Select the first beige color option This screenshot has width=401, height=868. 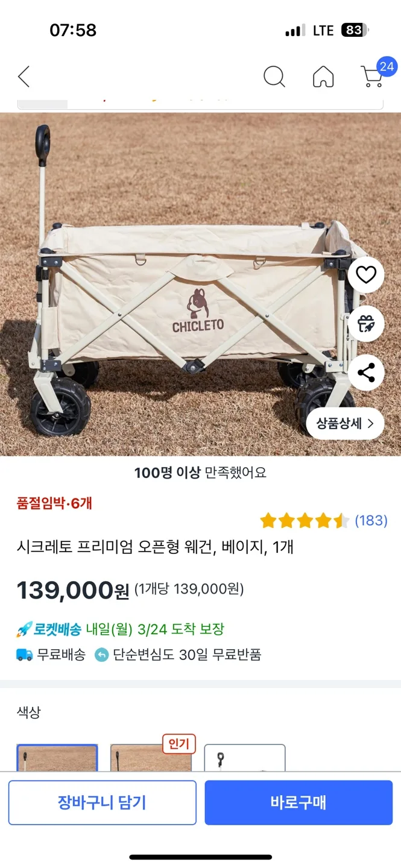coord(57,758)
